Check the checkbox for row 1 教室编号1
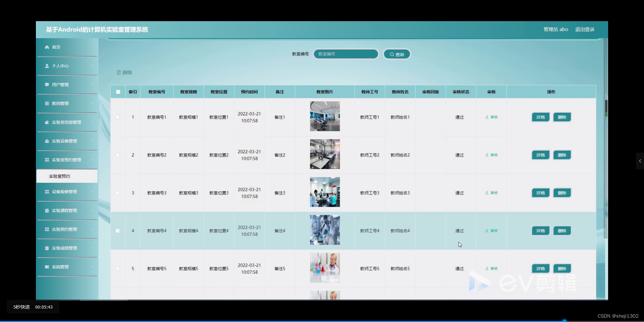The height and width of the screenshot is (322, 644). tap(118, 117)
